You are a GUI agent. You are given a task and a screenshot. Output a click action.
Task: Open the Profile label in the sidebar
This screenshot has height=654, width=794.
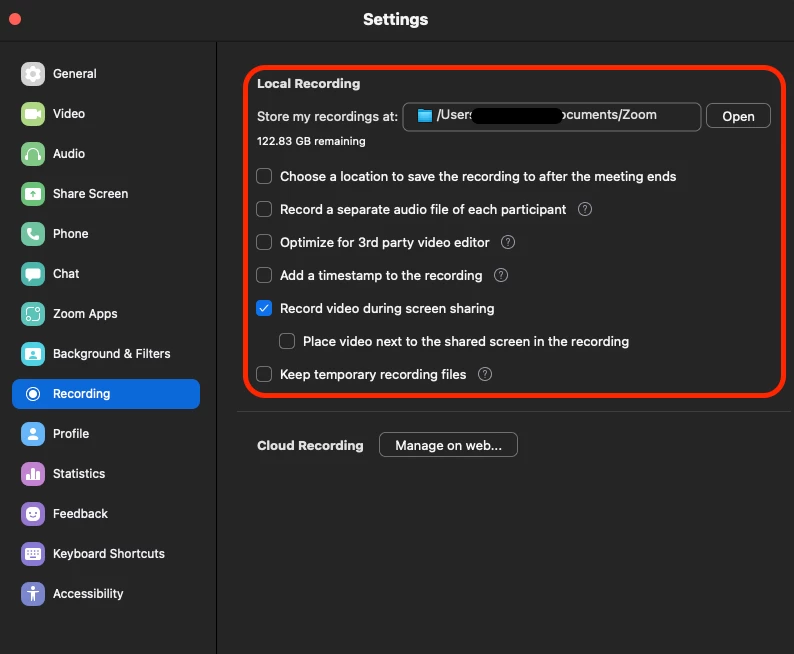point(71,434)
